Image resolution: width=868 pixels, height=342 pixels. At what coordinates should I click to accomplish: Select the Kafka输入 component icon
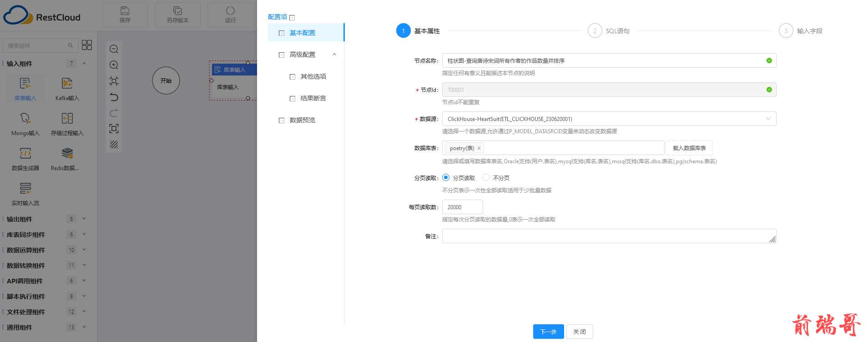click(x=67, y=83)
